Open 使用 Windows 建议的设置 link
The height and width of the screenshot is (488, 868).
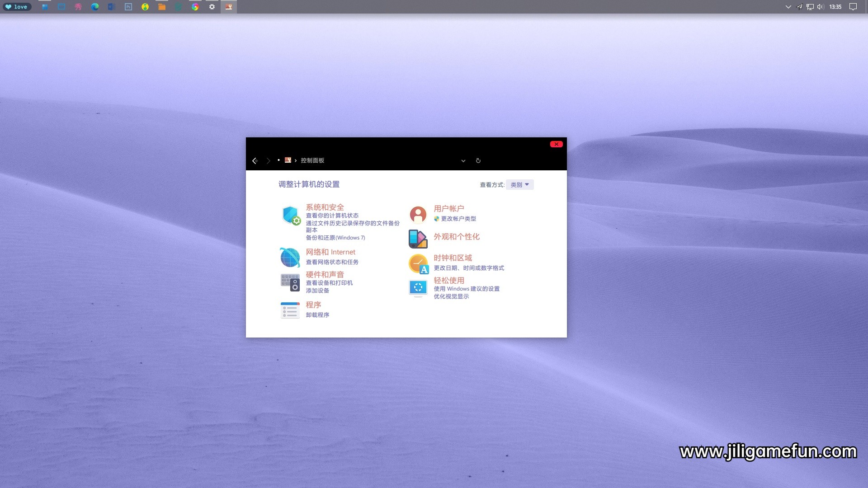click(x=467, y=289)
